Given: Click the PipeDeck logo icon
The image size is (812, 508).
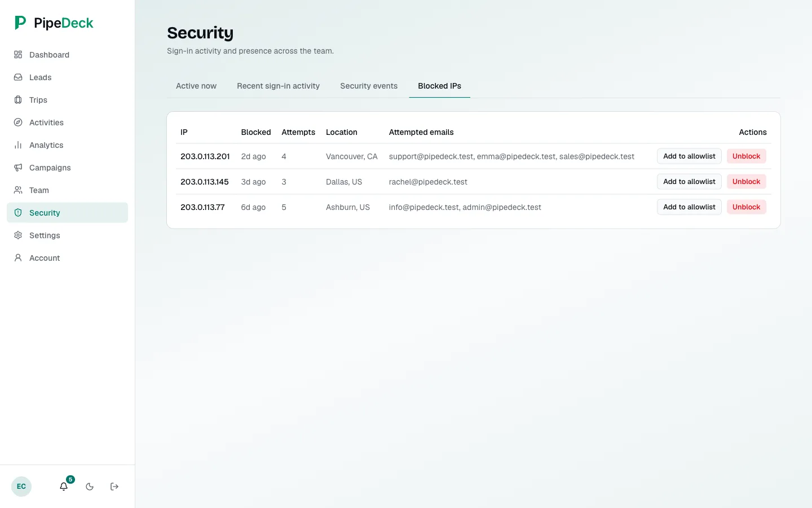Looking at the screenshot, I should [20, 23].
